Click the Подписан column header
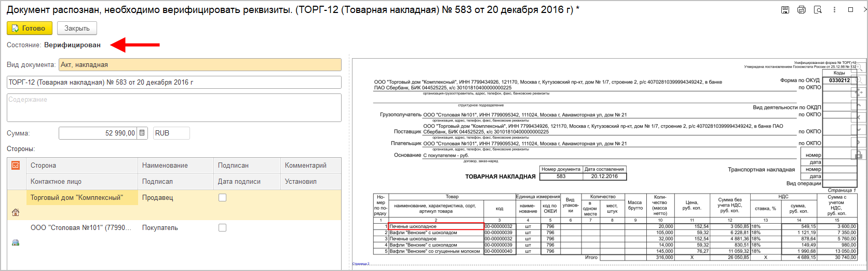The image size is (868, 271). [247, 166]
